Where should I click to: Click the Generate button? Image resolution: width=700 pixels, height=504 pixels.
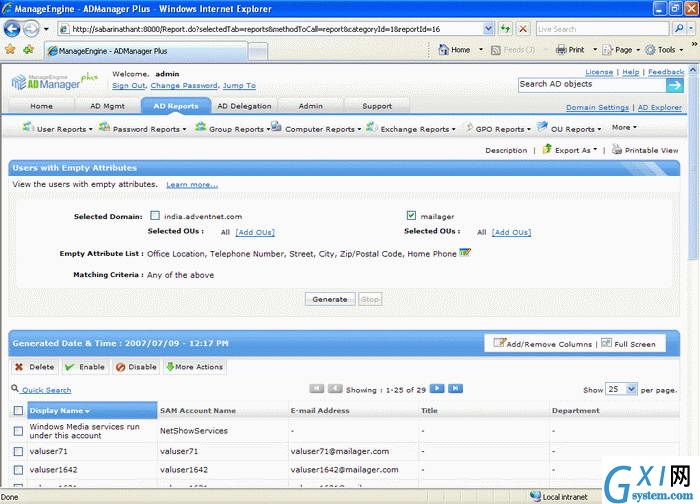point(330,299)
